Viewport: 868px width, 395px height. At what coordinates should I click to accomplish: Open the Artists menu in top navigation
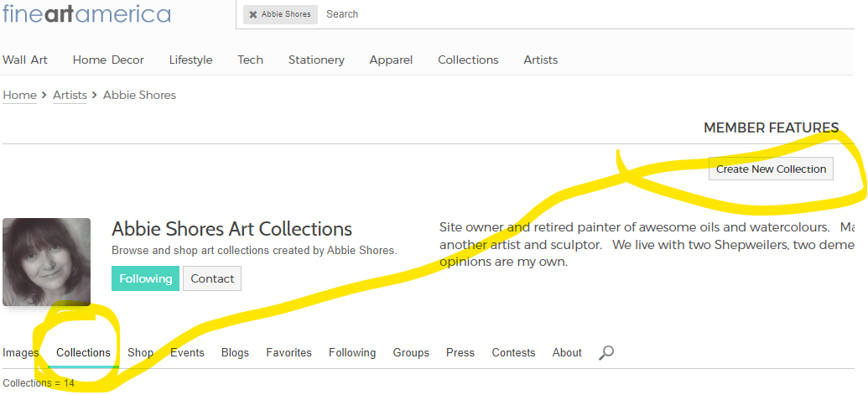(x=541, y=60)
